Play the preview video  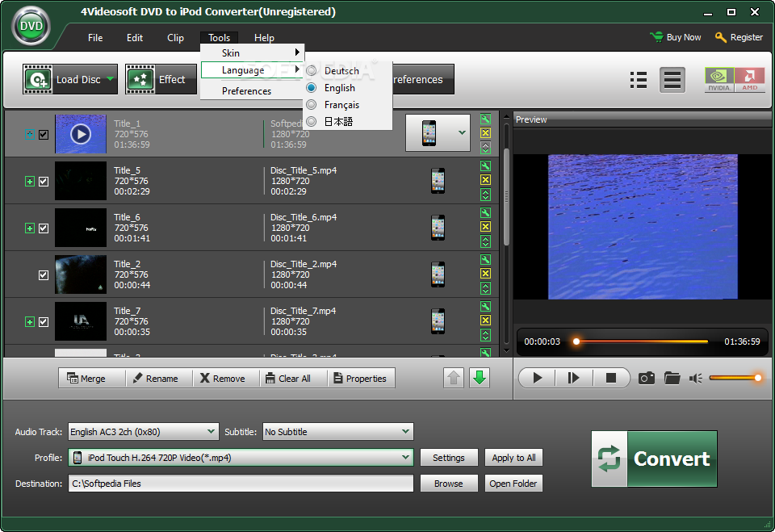(x=538, y=379)
